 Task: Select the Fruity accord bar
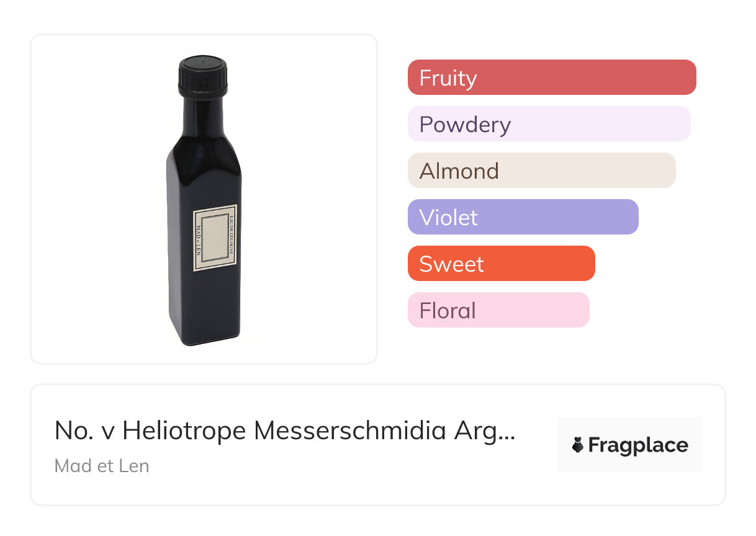552,78
